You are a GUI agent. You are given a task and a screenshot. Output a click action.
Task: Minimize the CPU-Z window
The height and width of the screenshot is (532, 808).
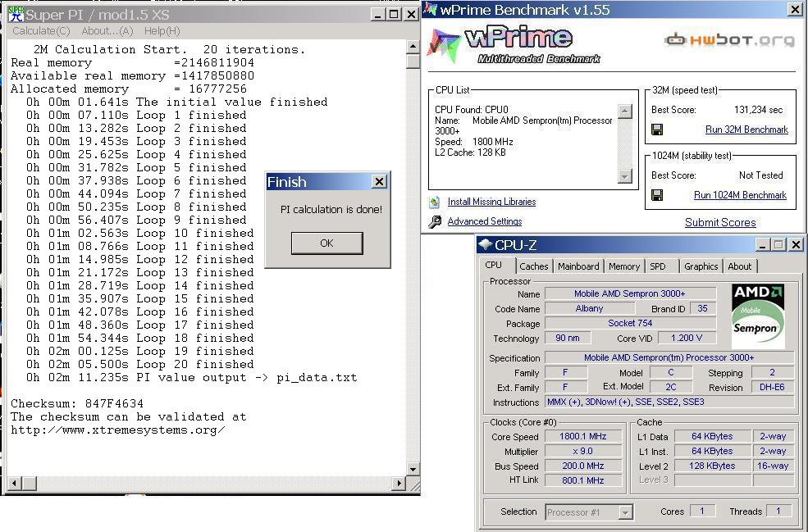pyautogui.click(x=763, y=244)
